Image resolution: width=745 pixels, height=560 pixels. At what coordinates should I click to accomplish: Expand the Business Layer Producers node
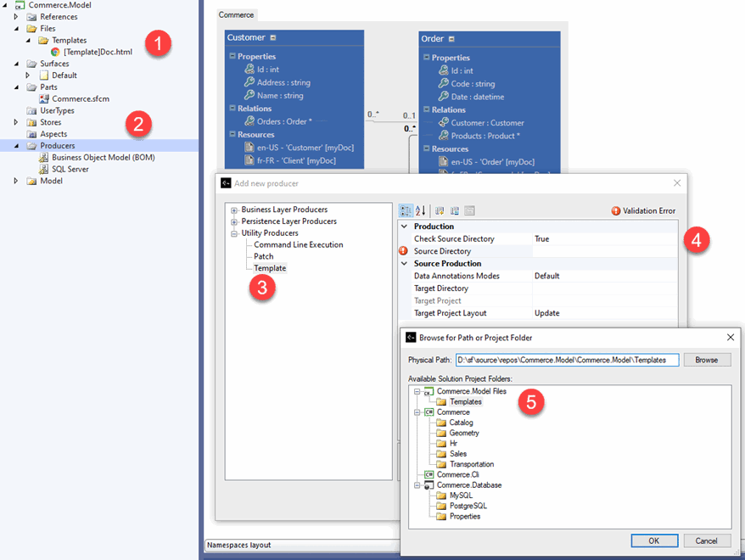point(234,210)
